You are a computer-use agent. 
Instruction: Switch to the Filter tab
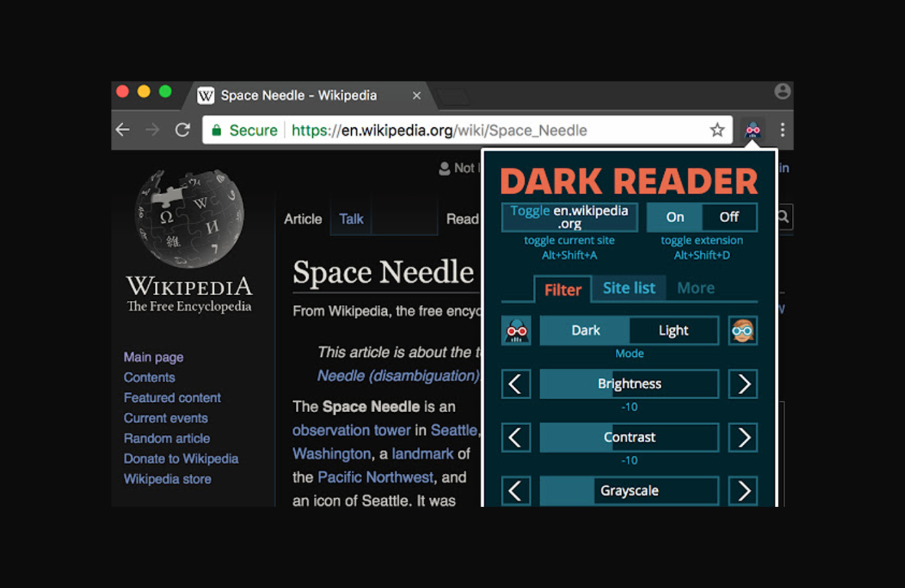[x=563, y=289]
